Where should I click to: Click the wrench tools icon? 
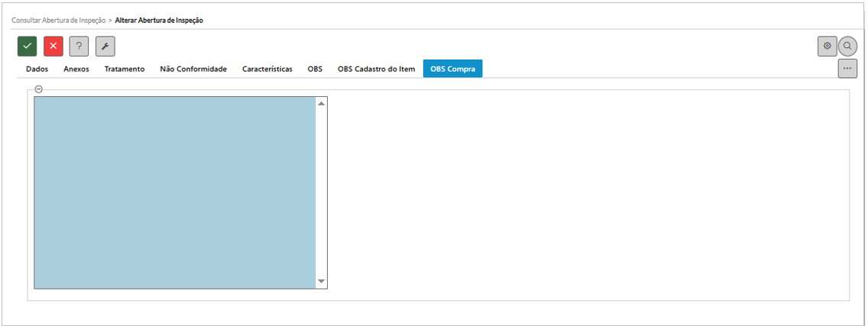pyautogui.click(x=105, y=46)
